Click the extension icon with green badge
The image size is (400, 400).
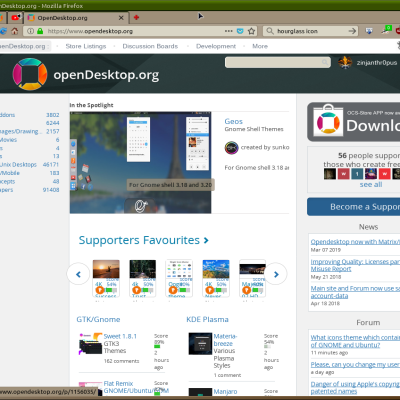tap(387, 30)
